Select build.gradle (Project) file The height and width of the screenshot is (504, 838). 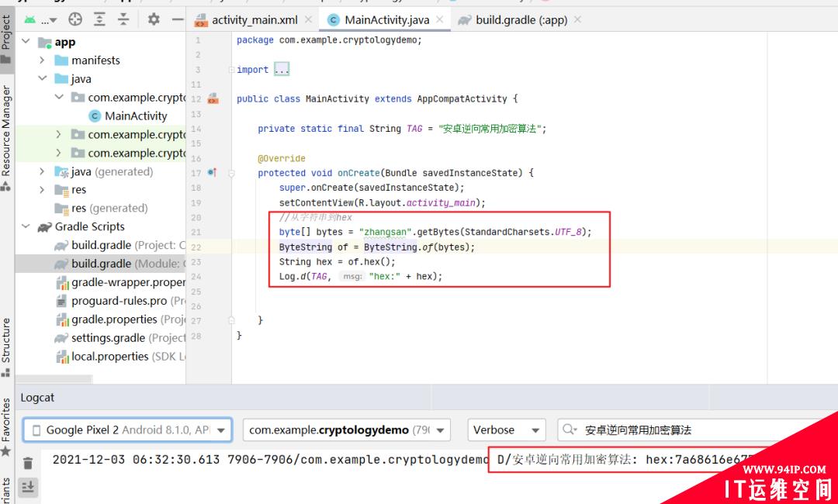(x=120, y=245)
